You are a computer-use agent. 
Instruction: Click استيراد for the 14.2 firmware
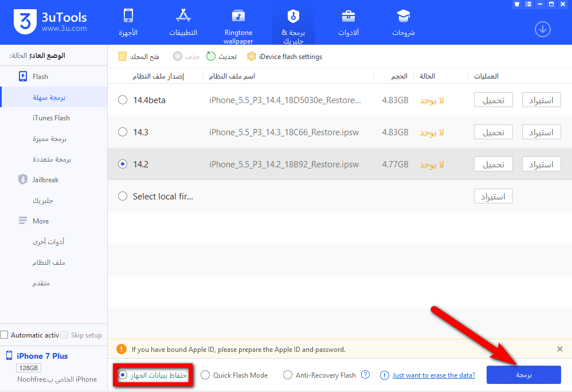(x=542, y=164)
